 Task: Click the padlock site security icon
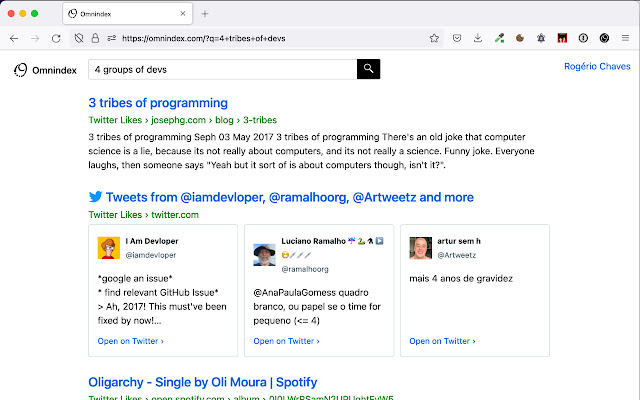coord(95,38)
